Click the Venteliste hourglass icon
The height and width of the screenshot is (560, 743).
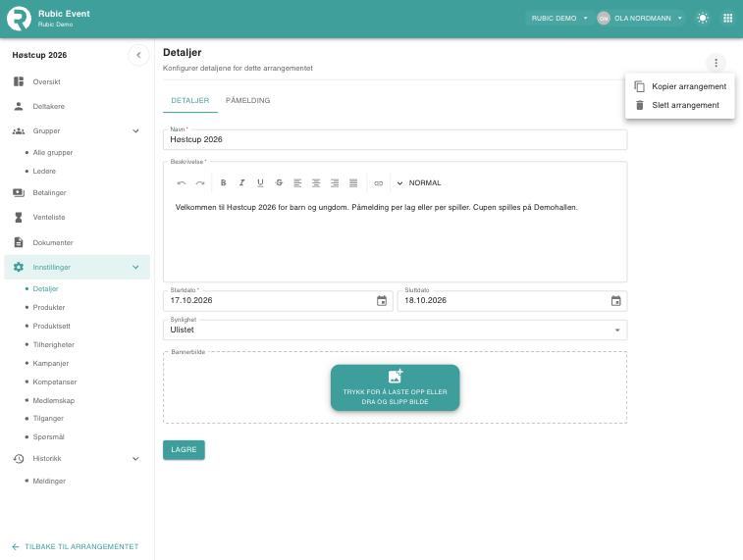(x=19, y=218)
